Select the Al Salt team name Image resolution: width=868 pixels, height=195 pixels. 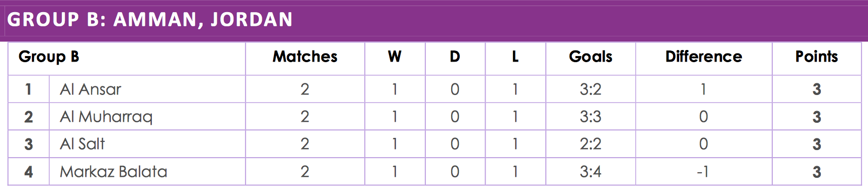(82, 144)
